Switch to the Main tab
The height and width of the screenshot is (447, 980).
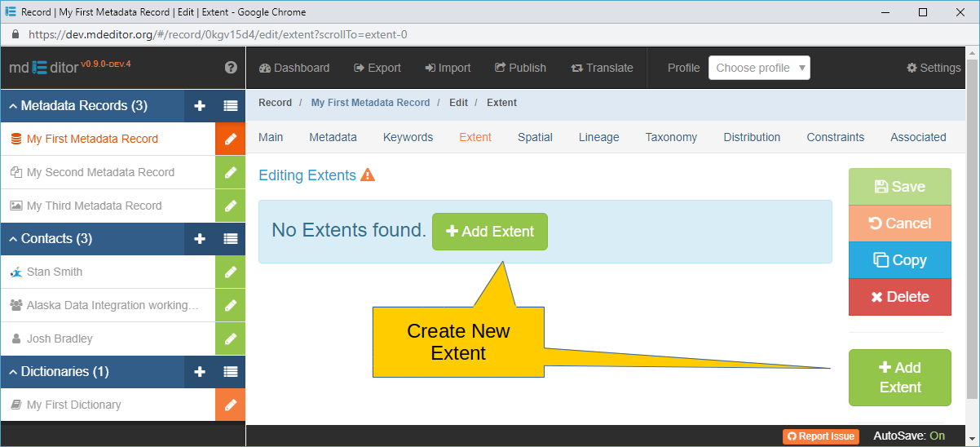click(271, 137)
